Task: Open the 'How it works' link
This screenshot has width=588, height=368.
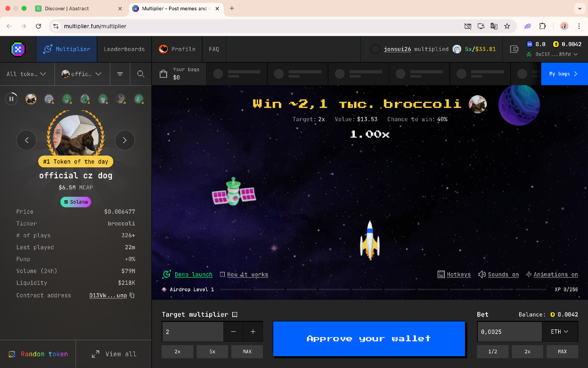Action: 244,274
